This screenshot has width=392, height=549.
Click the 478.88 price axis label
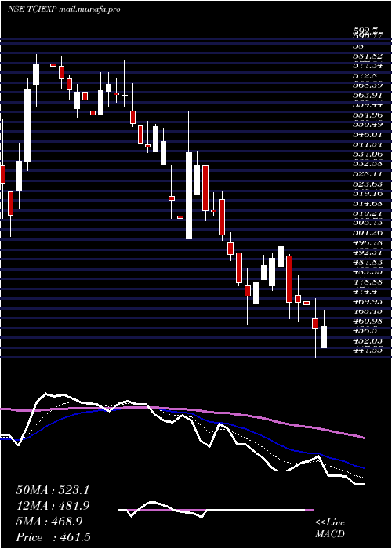coord(368,282)
